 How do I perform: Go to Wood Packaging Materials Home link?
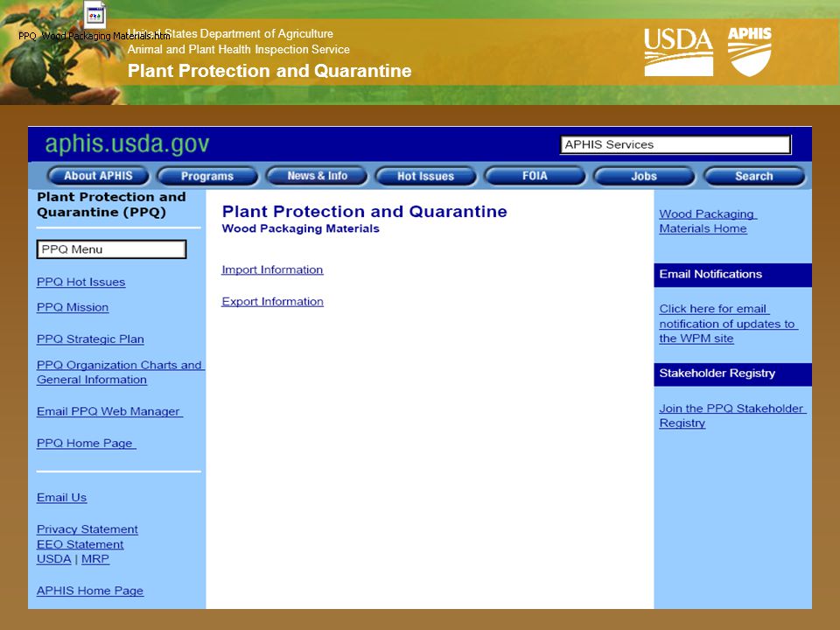coord(707,221)
